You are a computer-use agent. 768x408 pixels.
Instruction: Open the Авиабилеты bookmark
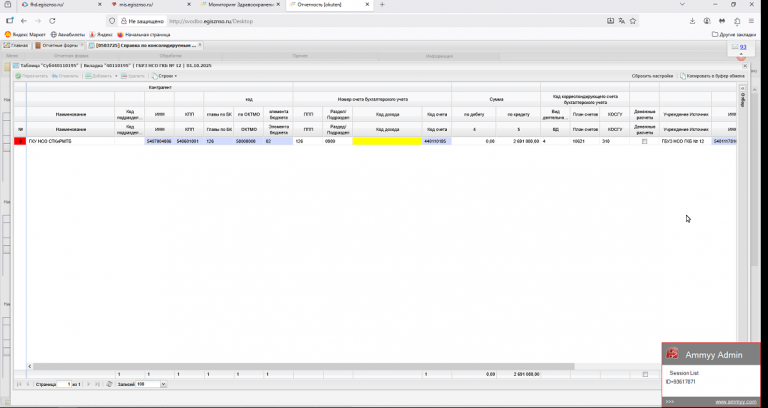[x=68, y=35]
